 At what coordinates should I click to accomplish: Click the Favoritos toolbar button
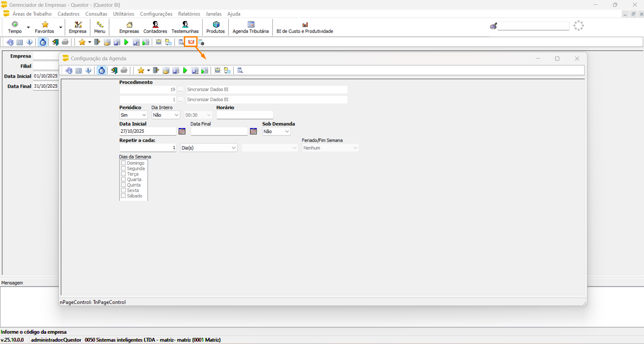(44, 27)
